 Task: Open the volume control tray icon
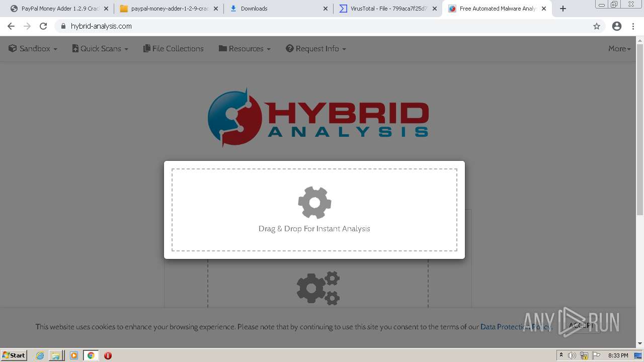click(572, 355)
